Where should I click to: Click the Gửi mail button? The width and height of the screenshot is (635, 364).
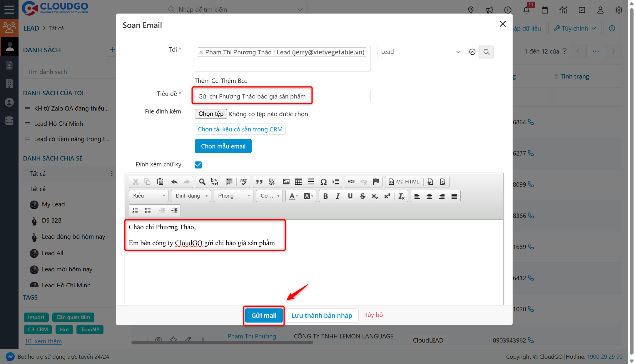point(264,315)
